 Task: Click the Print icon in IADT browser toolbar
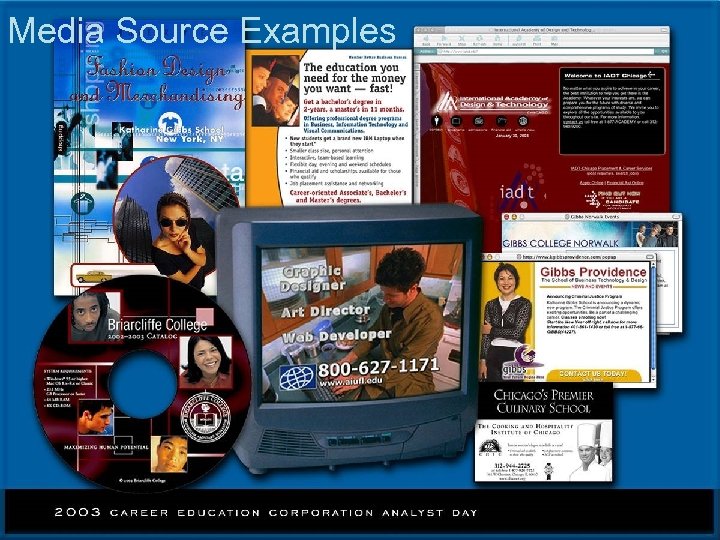(x=537, y=40)
